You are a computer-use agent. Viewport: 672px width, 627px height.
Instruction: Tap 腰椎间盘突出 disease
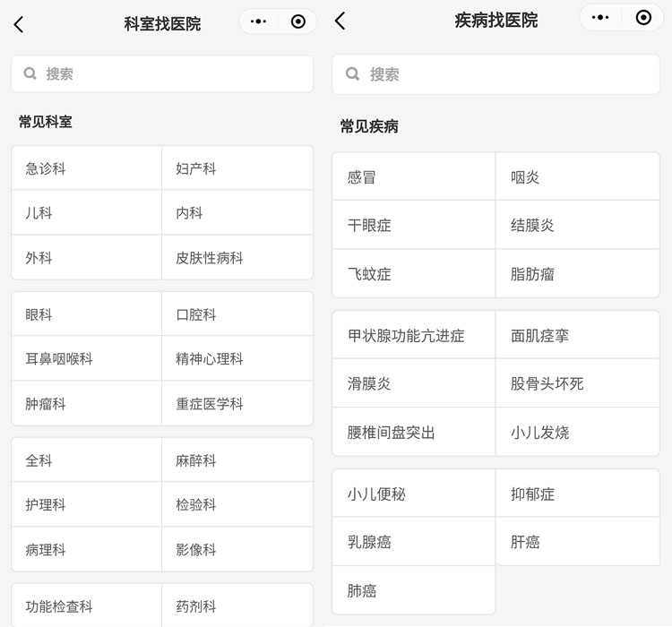pos(414,432)
